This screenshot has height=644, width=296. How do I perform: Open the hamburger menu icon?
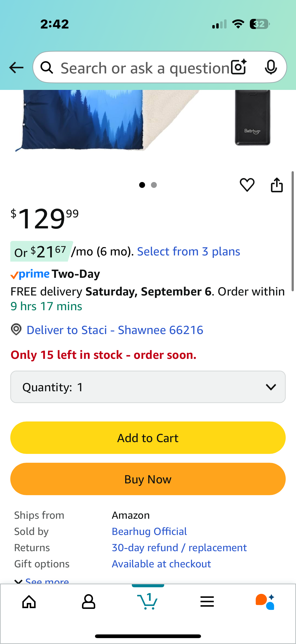[x=207, y=602]
